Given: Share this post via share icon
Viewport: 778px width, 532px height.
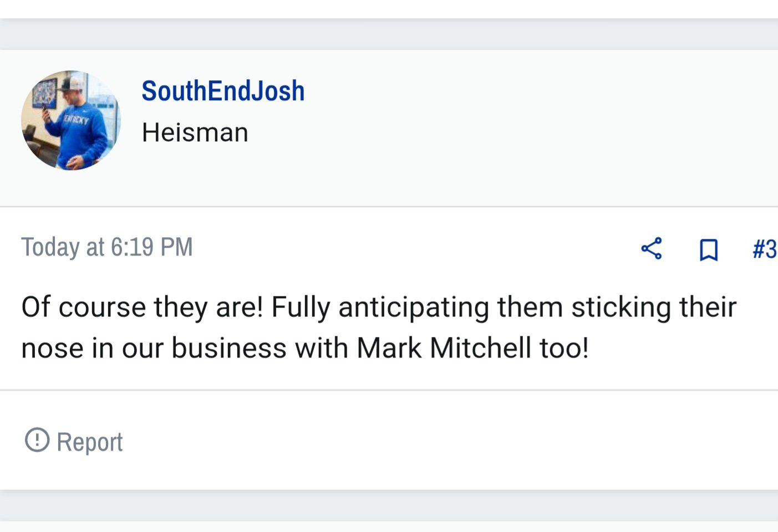Looking at the screenshot, I should point(652,248).
